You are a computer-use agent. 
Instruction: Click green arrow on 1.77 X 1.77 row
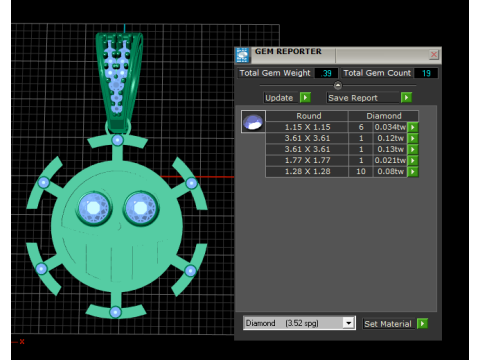pyautogui.click(x=413, y=160)
